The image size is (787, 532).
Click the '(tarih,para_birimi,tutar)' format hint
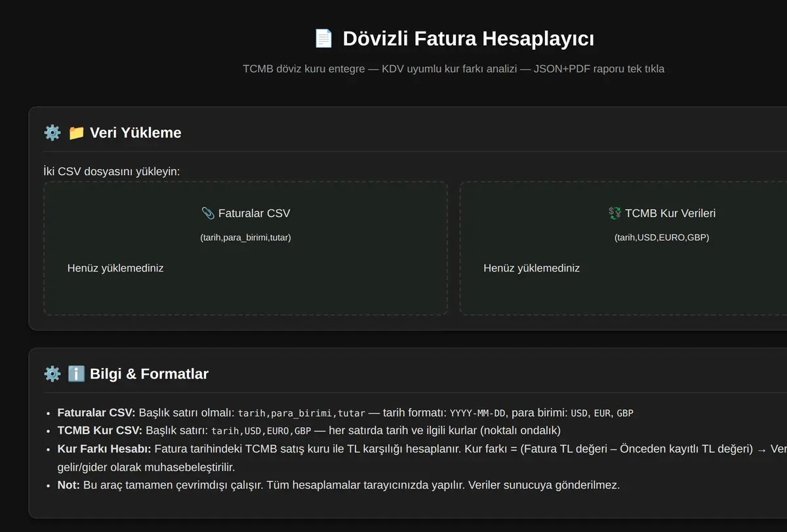245,237
